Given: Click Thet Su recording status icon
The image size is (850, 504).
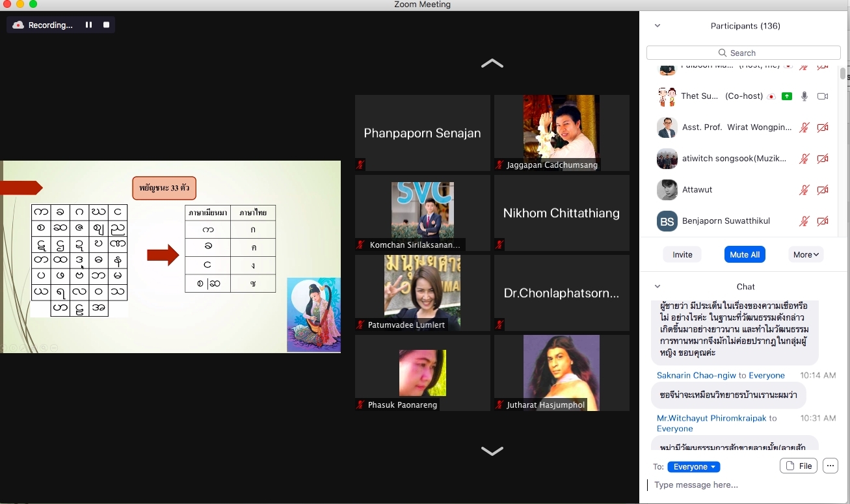Looking at the screenshot, I should (771, 96).
